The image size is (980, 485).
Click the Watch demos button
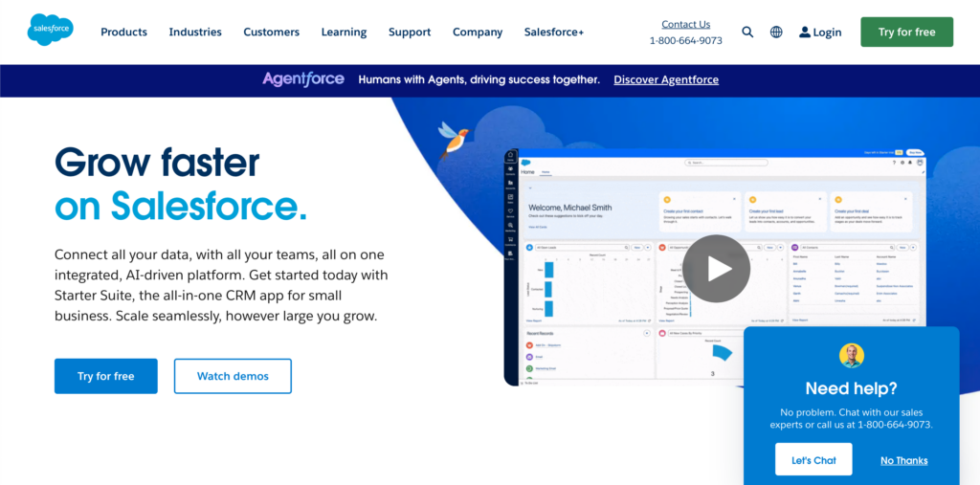tap(233, 376)
